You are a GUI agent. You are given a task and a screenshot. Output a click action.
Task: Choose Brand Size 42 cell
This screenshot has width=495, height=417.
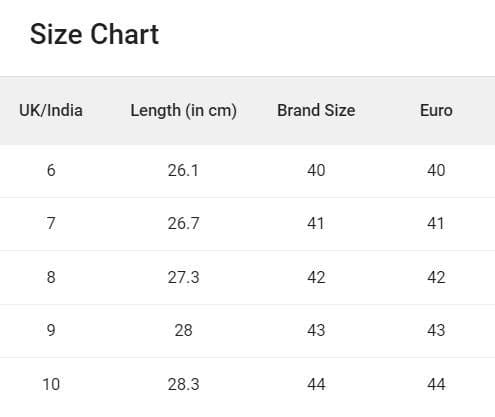pos(316,277)
